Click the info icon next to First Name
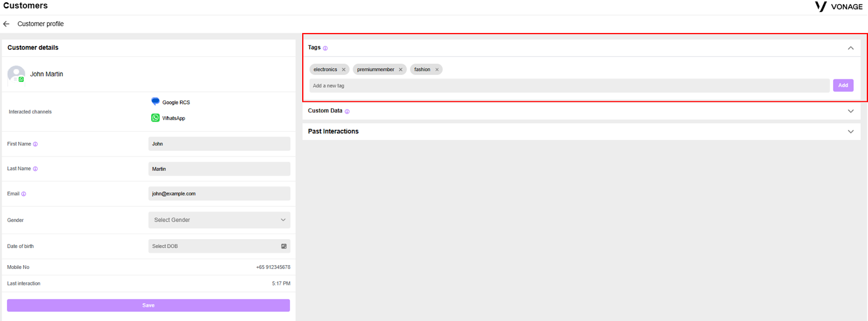The image size is (868, 321). pyautogui.click(x=35, y=144)
